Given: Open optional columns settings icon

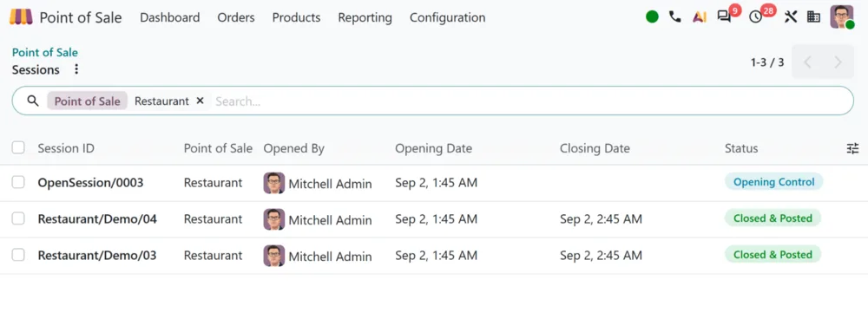Looking at the screenshot, I should tap(852, 148).
